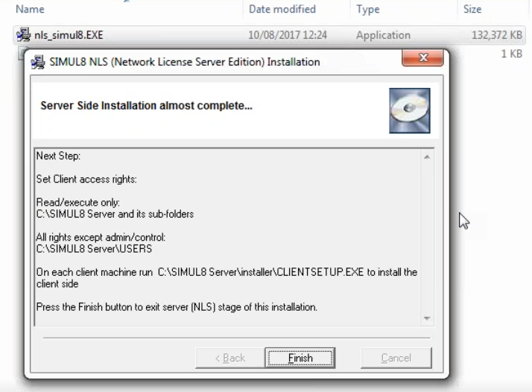The height and width of the screenshot is (392, 532).
Task: Click the partially hidden file icon below nls_simul8.EXE
Action: point(20,52)
